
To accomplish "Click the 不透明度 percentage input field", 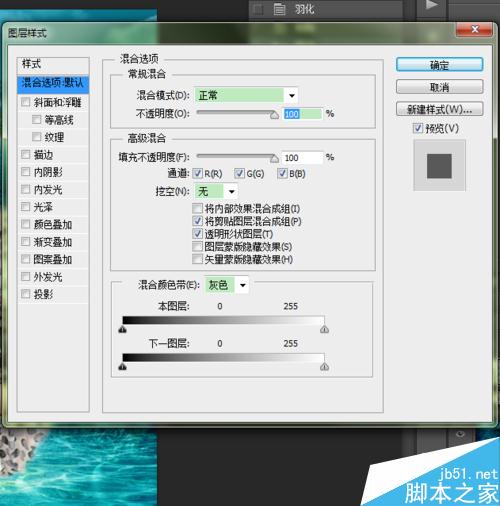I will pos(302,114).
